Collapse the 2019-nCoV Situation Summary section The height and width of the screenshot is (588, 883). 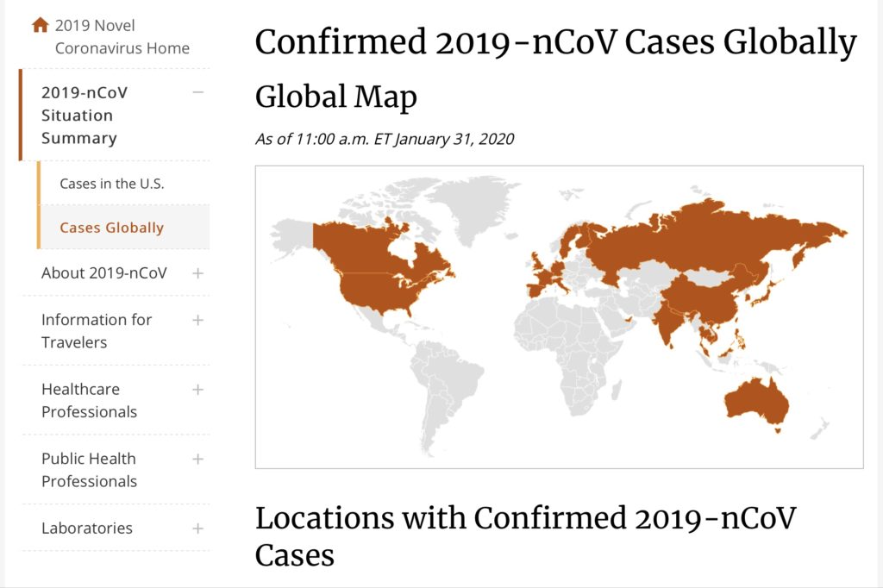tap(198, 92)
